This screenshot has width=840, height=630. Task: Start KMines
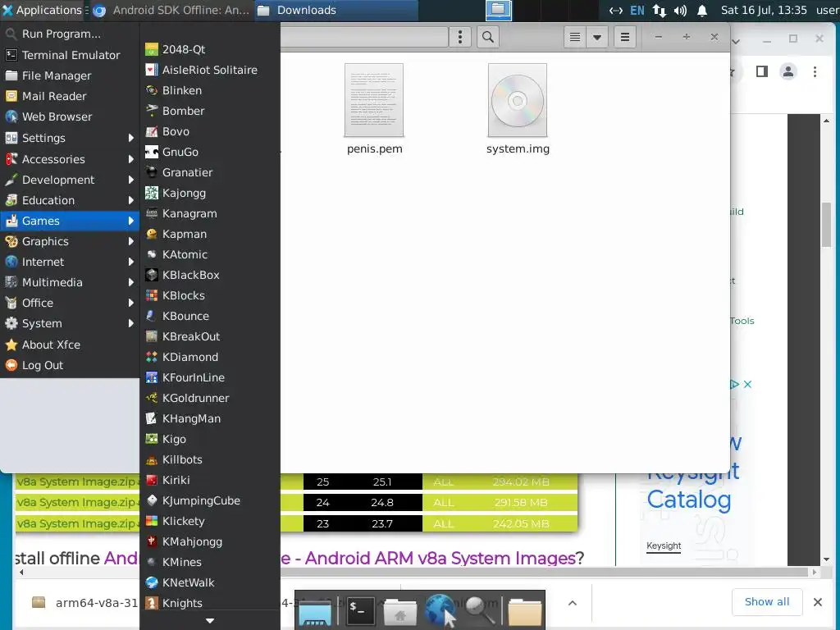209,562
